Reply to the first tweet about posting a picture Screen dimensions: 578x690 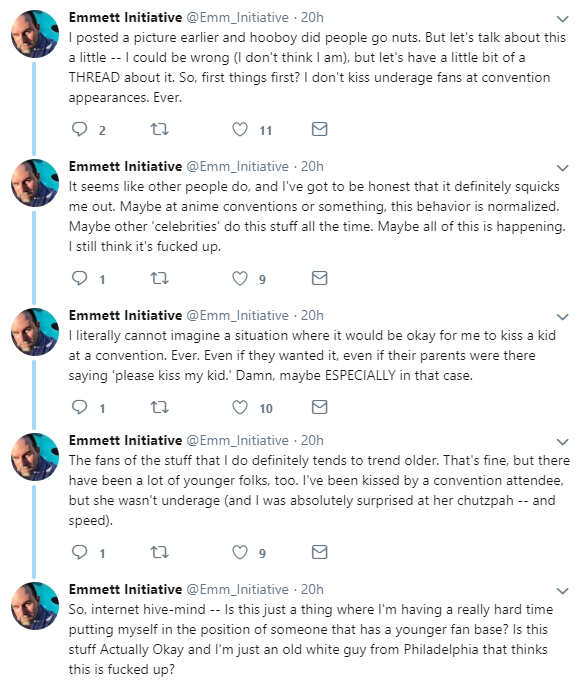coord(80,129)
